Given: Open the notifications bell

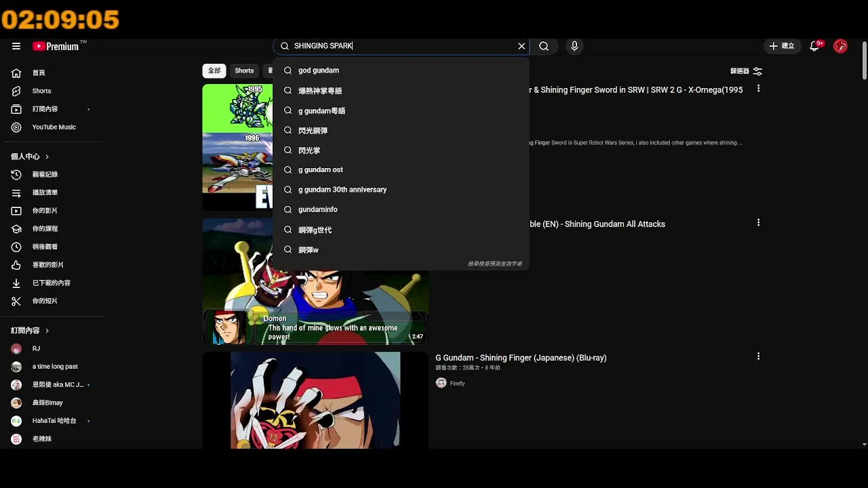Looking at the screenshot, I should (x=815, y=46).
